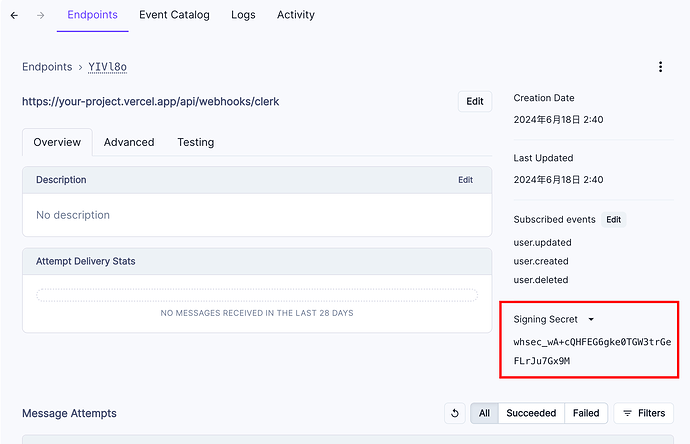Click the Last Updated date value

pyautogui.click(x=558, y=180)
